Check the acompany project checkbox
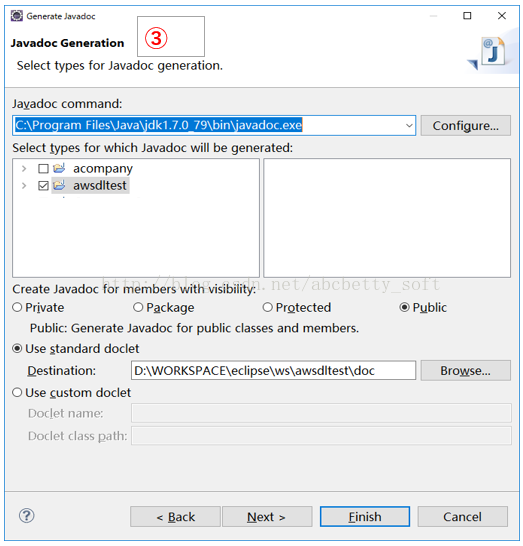This screenshot has height=546, width=523. click(x=43, y=169)
